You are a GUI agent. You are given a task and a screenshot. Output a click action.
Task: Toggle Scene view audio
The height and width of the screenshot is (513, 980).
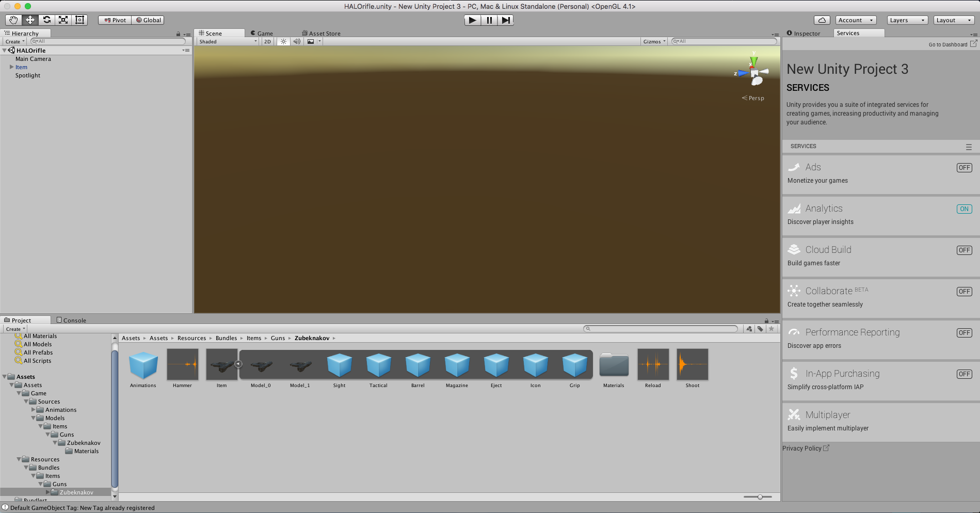[x=297, y=42]
